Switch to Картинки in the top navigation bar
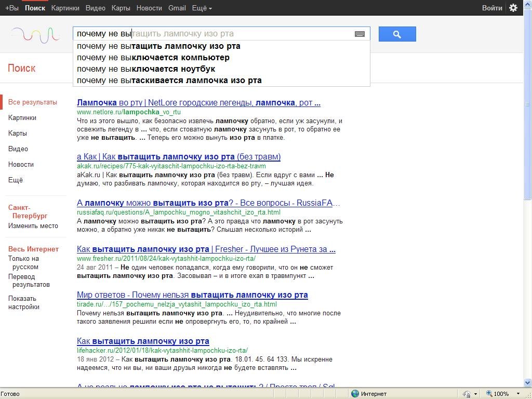 65,8
